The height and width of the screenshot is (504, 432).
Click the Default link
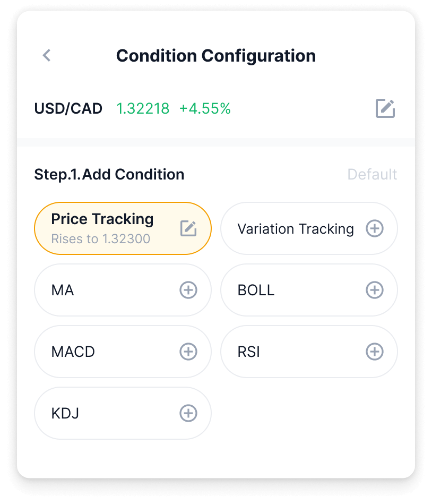coord(372,174)
